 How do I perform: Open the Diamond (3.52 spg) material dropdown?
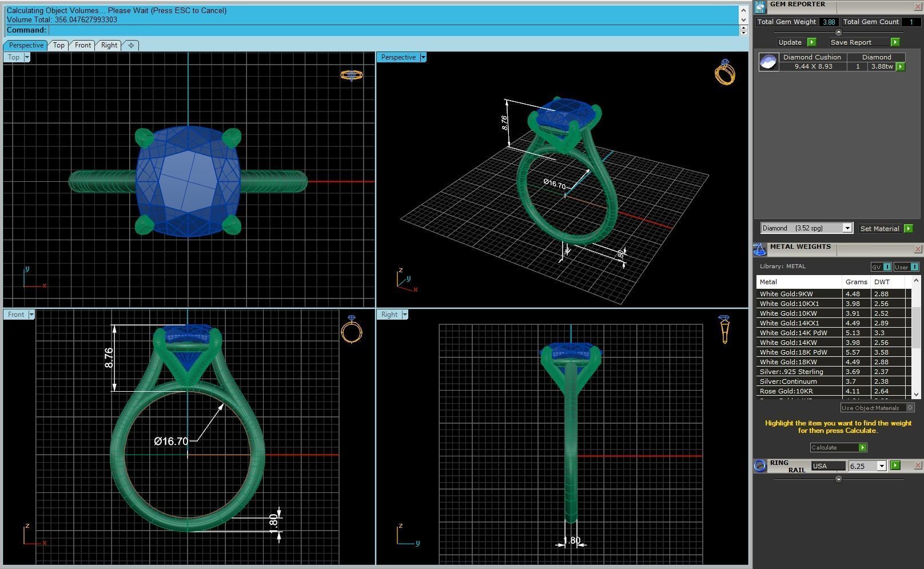[847, 228]
